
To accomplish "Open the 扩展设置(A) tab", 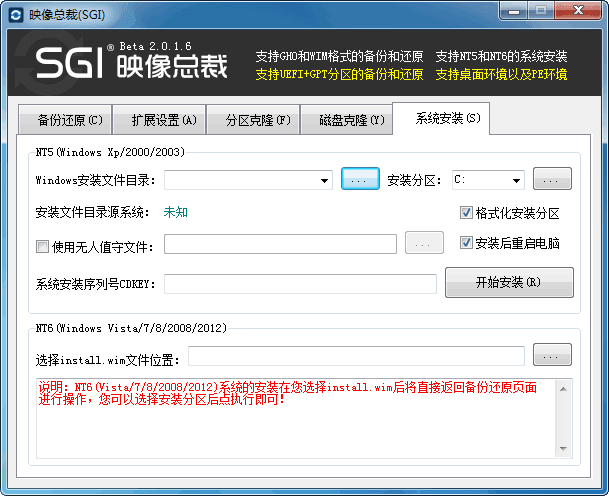I will [159, 120].
